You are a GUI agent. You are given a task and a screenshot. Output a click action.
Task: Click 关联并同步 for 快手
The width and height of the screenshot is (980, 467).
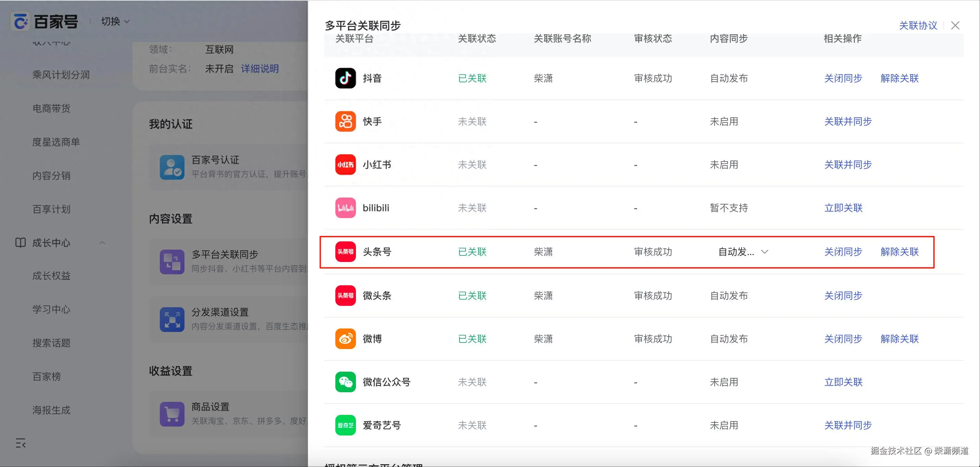coord(848,122)
